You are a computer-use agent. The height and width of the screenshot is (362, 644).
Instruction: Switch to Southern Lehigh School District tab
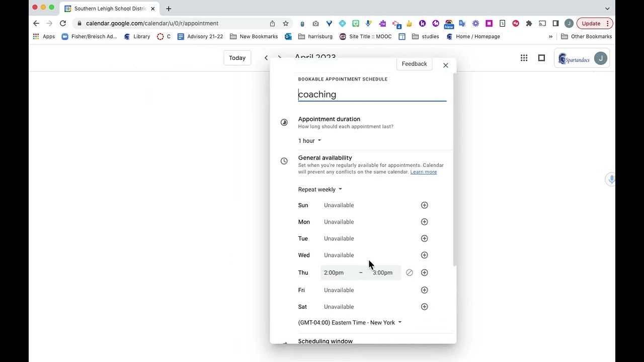point(110,9)
